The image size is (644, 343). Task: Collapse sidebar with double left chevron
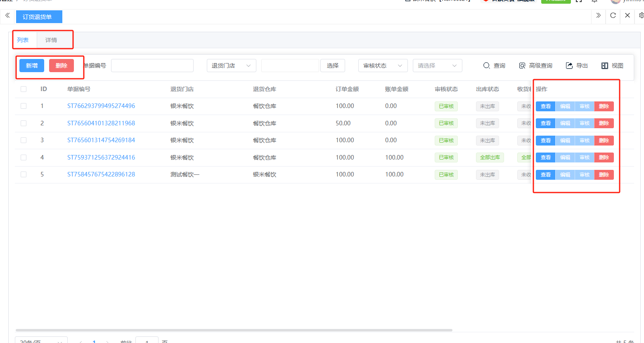7,16
